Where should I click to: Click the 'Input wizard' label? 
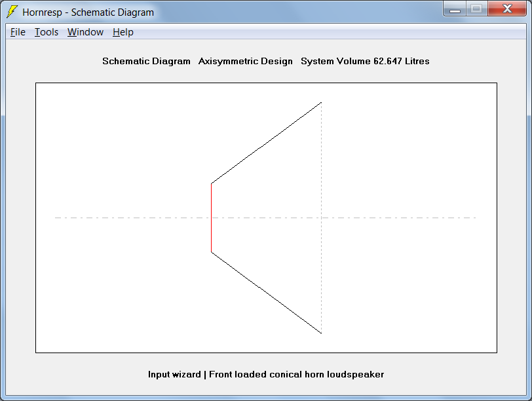click(x=174, y=375)
